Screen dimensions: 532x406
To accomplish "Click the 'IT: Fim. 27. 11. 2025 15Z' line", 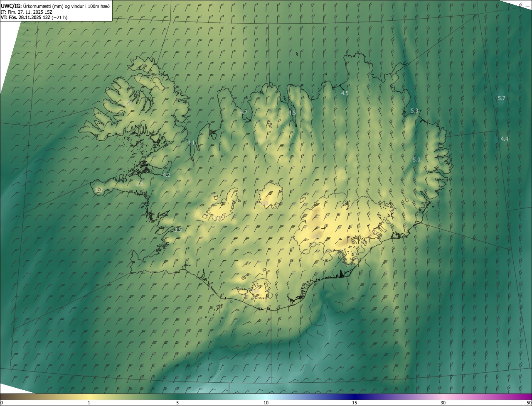I will pyautogui.click(x=26, y=12).
